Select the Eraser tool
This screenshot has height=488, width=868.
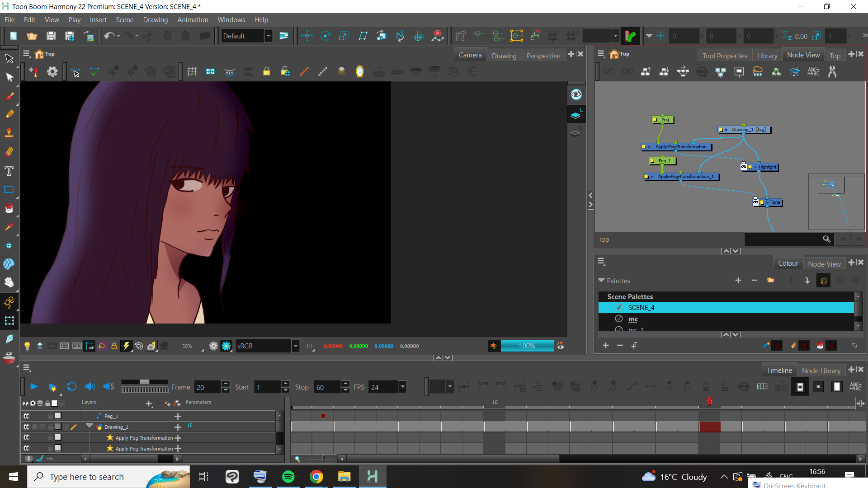tap(9, 152)
